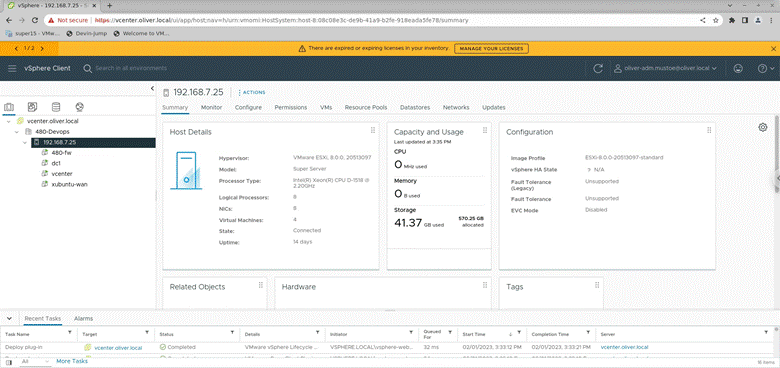The image size is (780, 368).
Task: Click the Related Objects card drag handle
Action: pyautogui.click(x=261, y=285)
